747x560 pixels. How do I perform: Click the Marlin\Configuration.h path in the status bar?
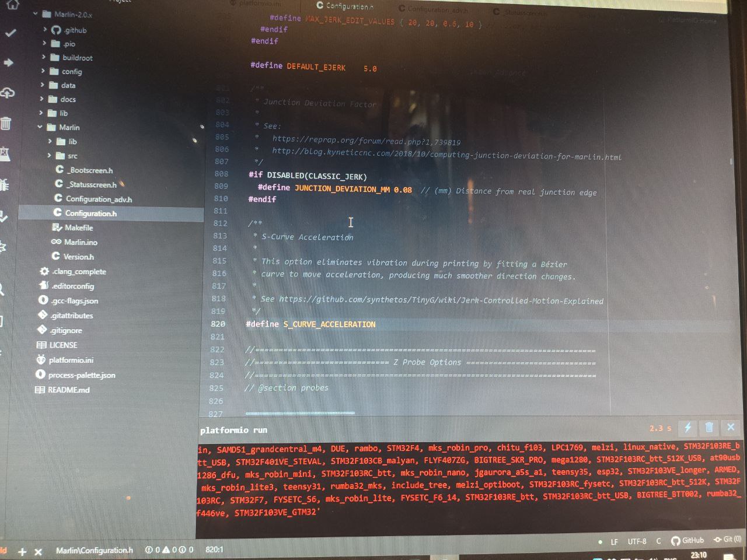(95, 550)
